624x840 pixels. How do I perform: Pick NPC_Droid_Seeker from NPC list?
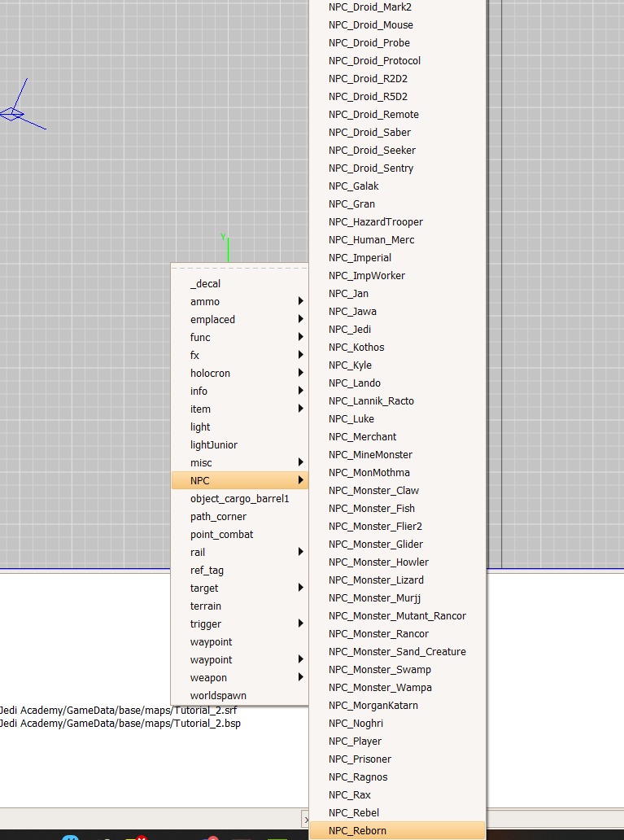[398, 151]
